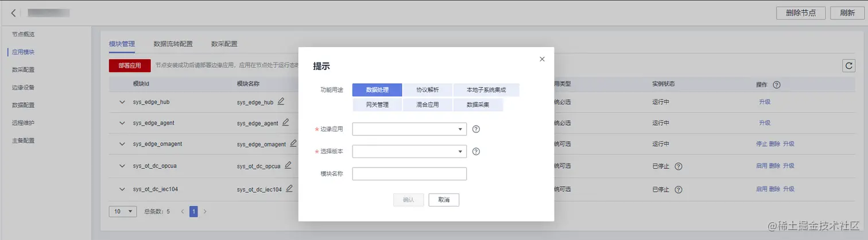
Task: Edit name of sys_edge_hub with pencil icon
Action: [281, 102]
